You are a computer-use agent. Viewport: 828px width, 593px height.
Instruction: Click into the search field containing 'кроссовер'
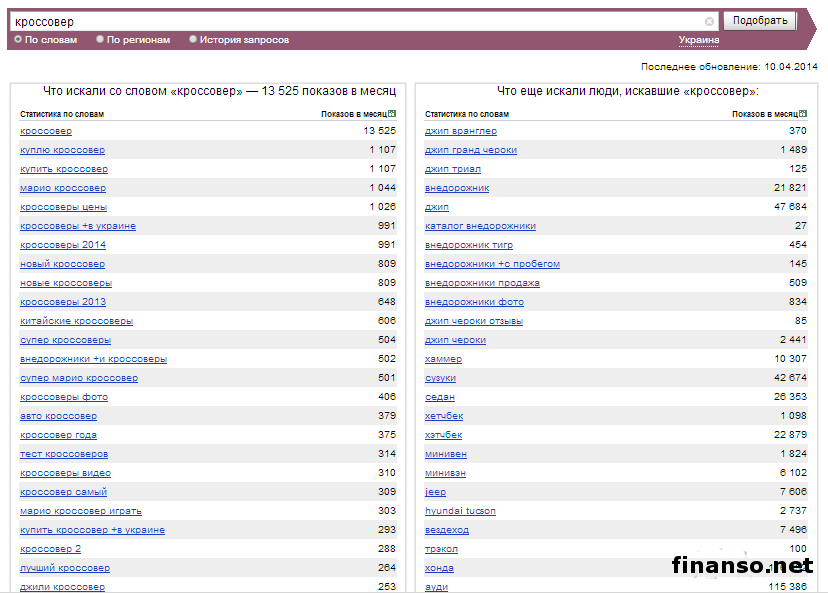(x=350, y=21)
